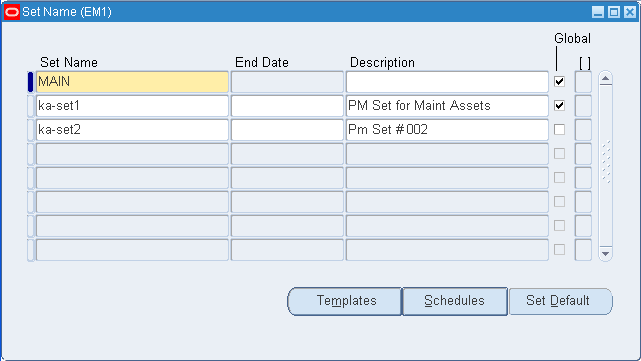Click the ka-set1 Set Name field
This screenshot has width=641, height=361.
tap(132, 106)
